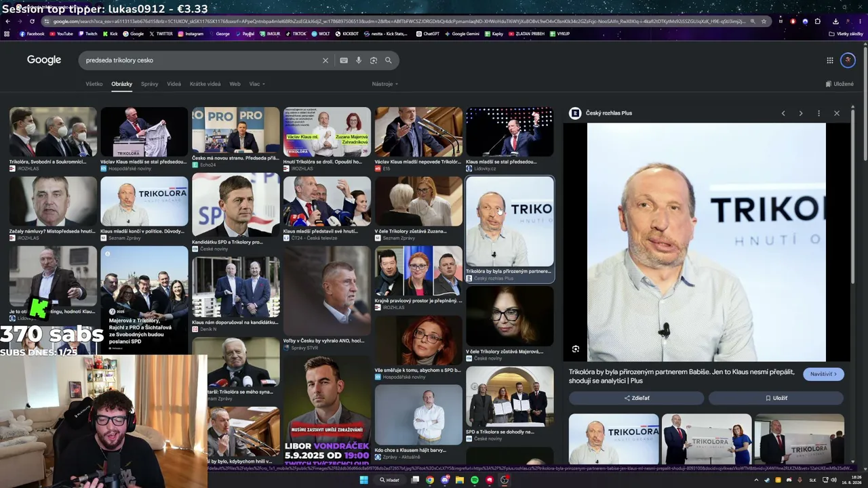This screenshot has width=868, height=488.
Task: Switch to the Správy results tab
Action: click(x=149, y=84)
